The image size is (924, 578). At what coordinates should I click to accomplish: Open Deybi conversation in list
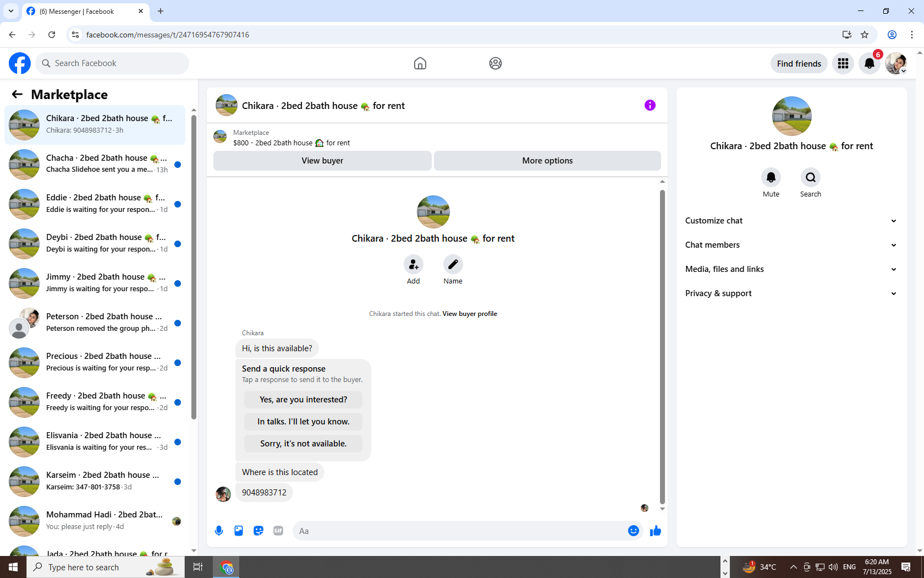(x=95, y=244)
